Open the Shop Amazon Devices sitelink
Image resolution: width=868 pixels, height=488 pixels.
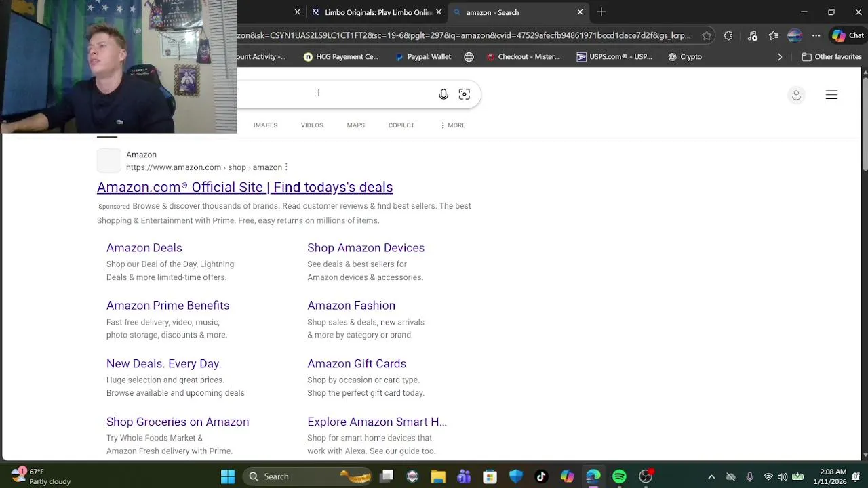click(x=366, y=248)
